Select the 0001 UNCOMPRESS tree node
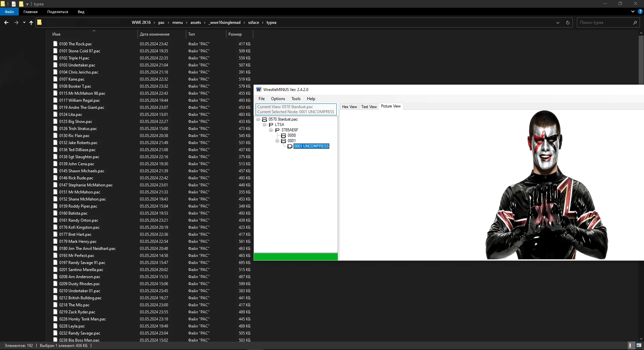Viewport: 644px width, 350px height. click(x=311, y=146)
